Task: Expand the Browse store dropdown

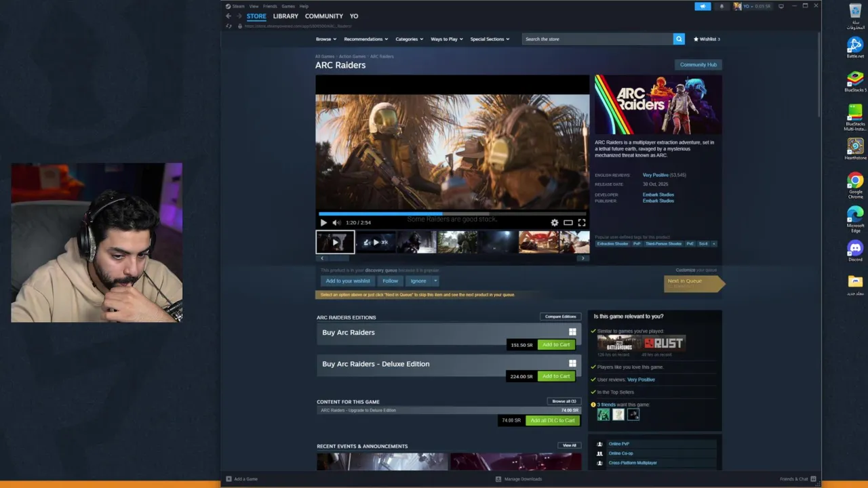Action: point(325,39)
